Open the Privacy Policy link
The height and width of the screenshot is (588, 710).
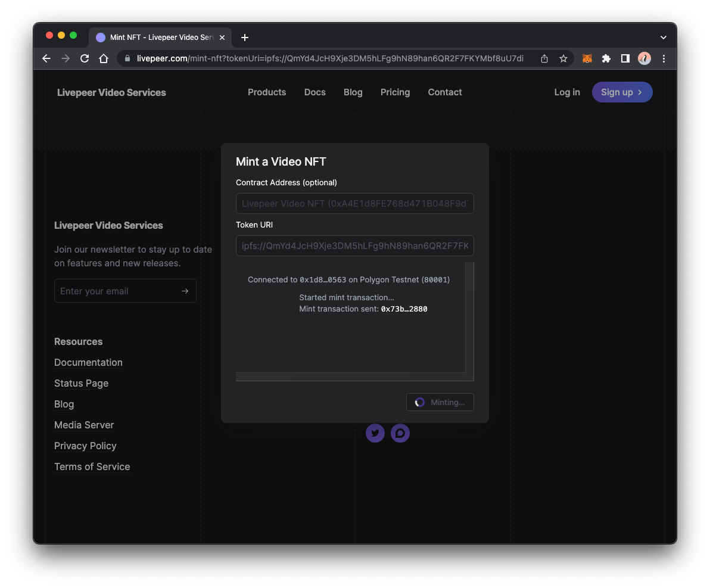tap(85, 446)
